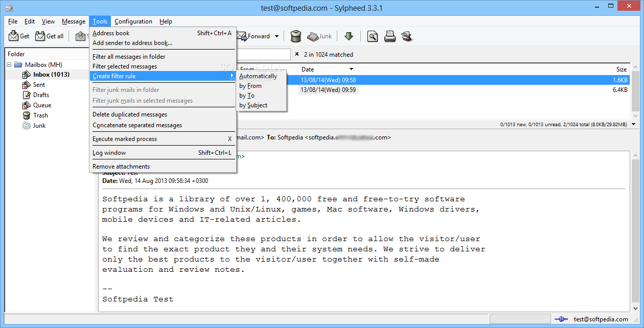Create filter rule by To
644x328 pixels.
coord(261,96)
